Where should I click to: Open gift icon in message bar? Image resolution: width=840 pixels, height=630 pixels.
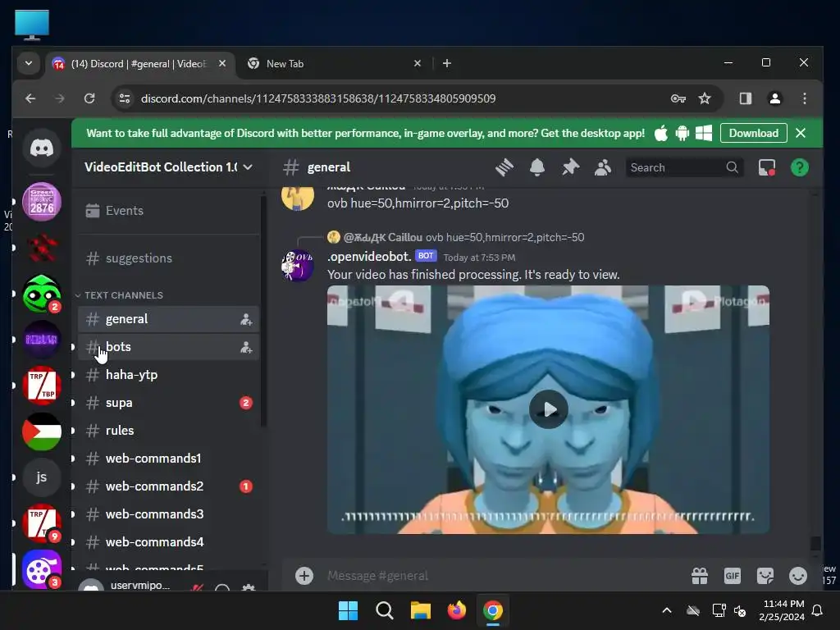click(x=699, y=576)
